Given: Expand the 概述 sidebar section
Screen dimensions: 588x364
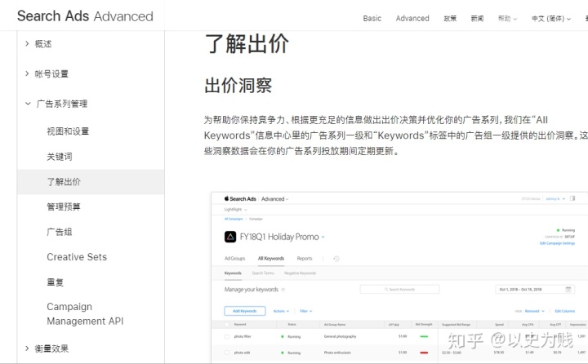Looking at the screenshot, I should tap(43, 44).
